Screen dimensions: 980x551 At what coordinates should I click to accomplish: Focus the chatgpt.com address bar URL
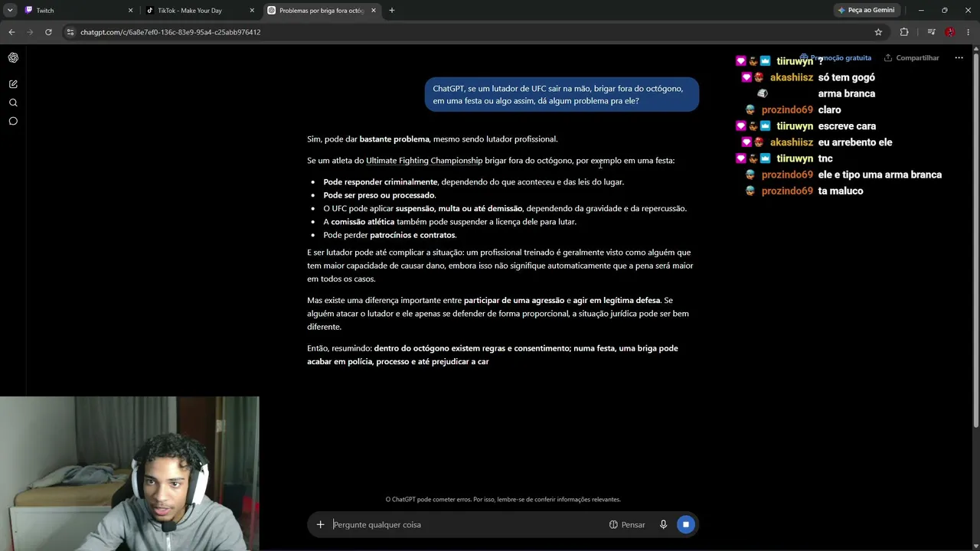tap(170, 32)
